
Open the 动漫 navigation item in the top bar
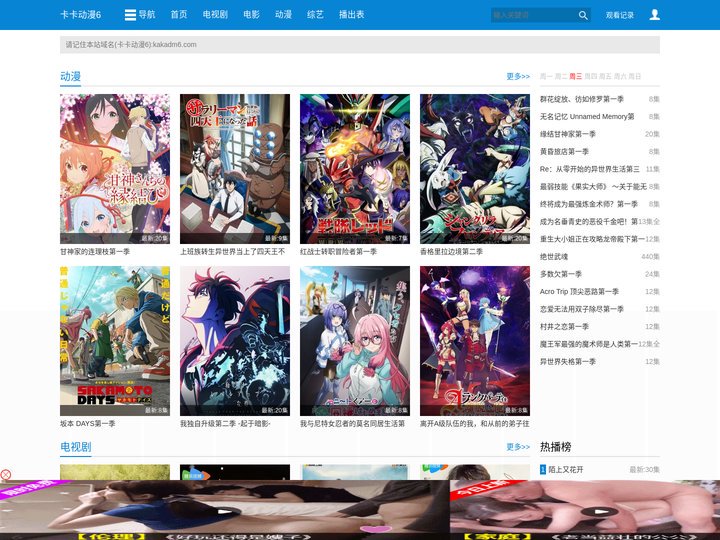[283, 15]
